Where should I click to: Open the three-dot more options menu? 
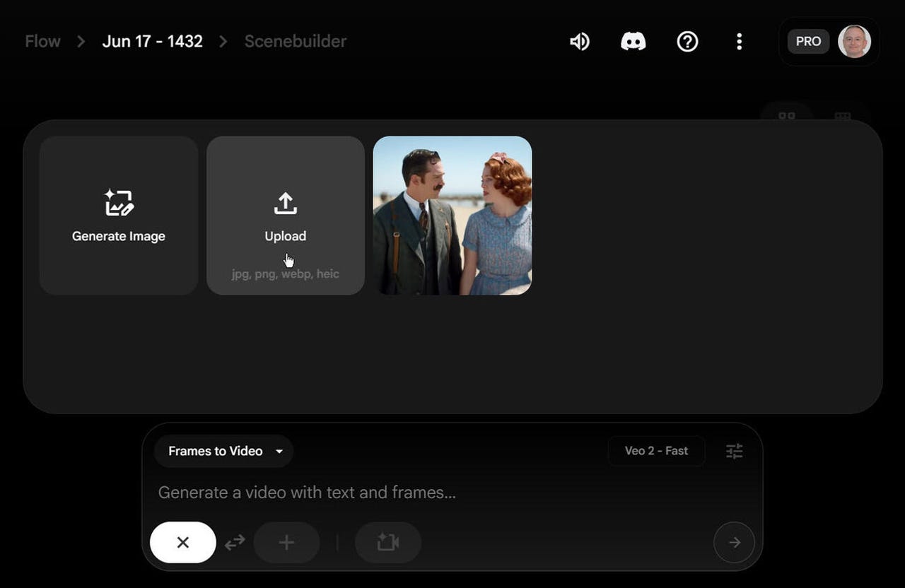tap(739, 42)
